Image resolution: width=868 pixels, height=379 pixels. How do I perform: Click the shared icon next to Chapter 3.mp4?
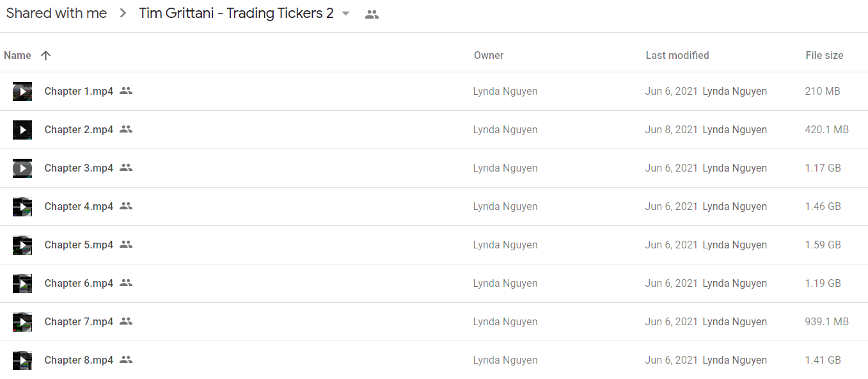pyautogui.click(x=126, y=168)
